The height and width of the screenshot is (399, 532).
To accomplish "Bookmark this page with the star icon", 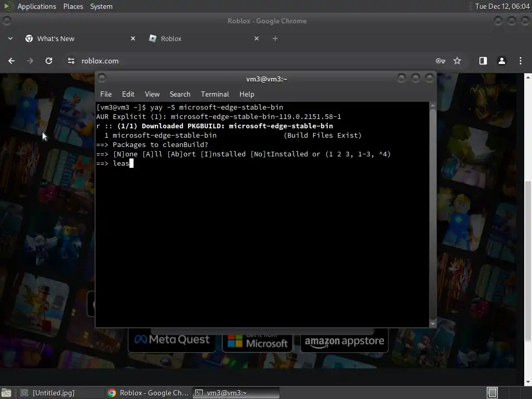I will (x=457, y=61).
